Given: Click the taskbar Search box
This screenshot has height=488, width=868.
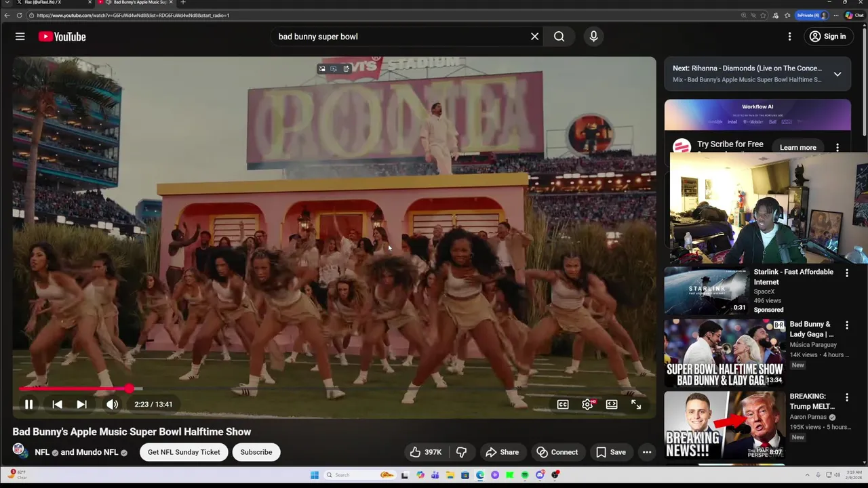Looking at the screenshot, I should [x=359, y=475].
